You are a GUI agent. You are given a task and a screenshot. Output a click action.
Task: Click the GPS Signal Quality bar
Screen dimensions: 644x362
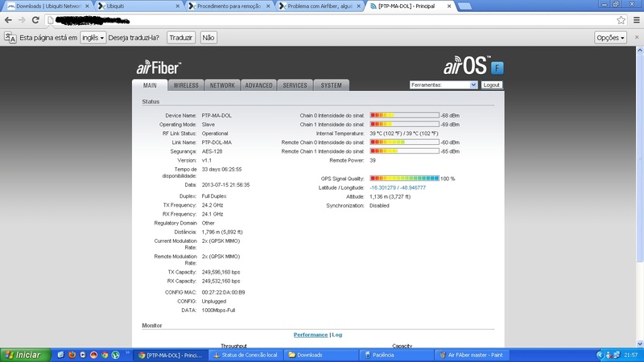pyautogui.click(x=404, y=179)
